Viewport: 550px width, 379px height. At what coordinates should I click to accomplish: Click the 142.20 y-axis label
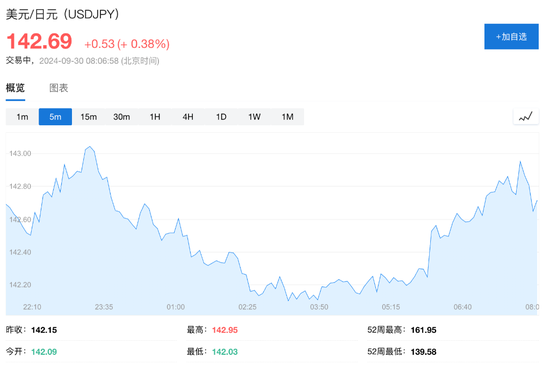[x=20, y=285]
